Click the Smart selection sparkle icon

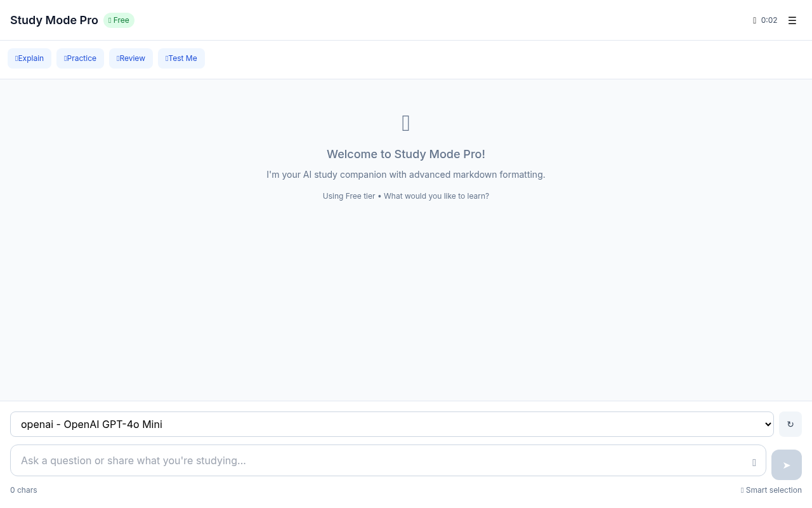coord(742,490)
